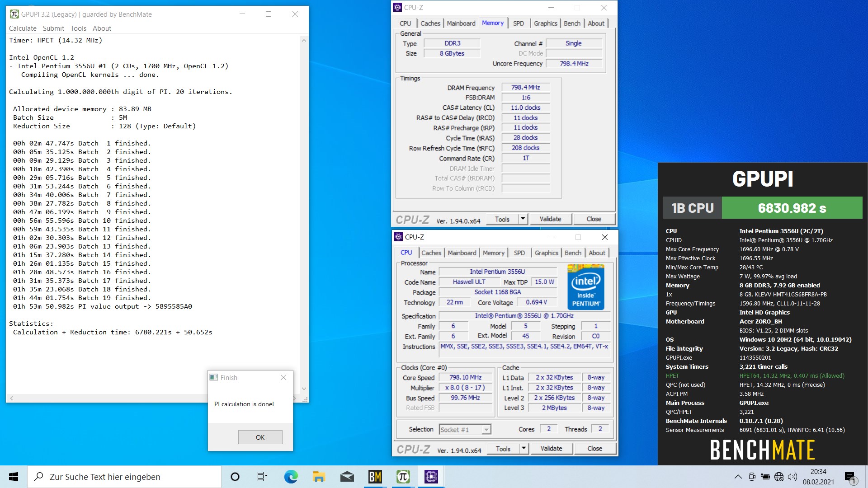This screenshot has width=868, height=488.
Task: Switch to SPD tab in upper CPU-Z
Action: [x=519, y=23]
